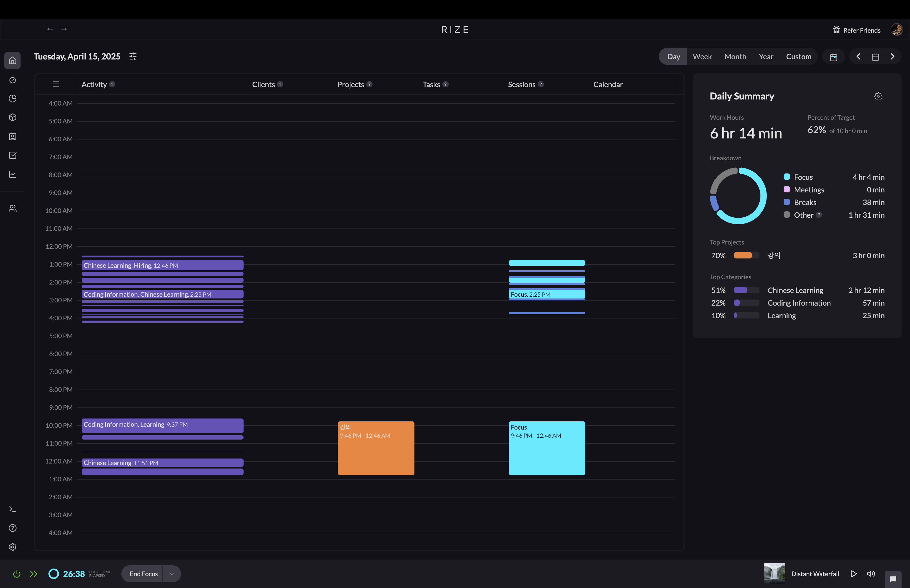Open the tasks checkbox sidebar icon
This screenshot has height=588, width=910.
[x=13, y=155]
